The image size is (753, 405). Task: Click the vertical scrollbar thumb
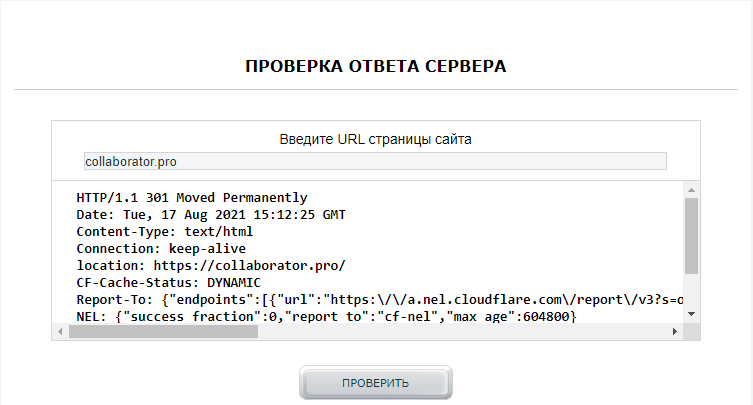tap(691, 235)
